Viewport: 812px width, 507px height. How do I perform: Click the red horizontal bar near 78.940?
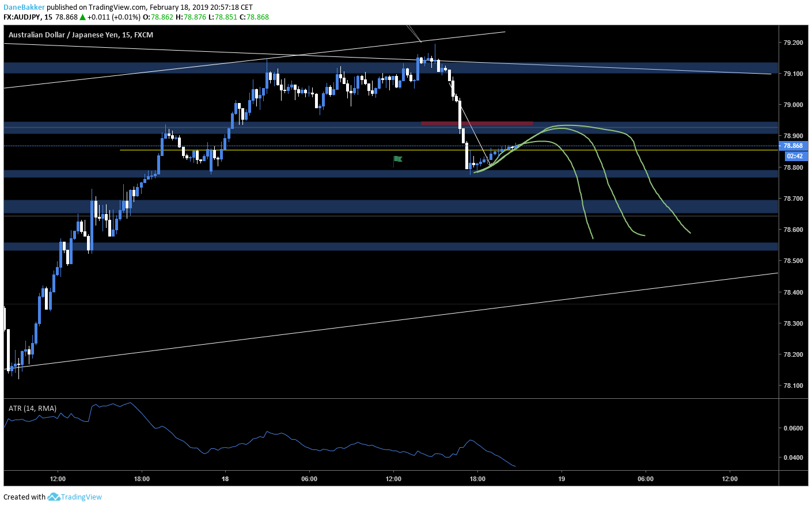pyautogui.click(x=477, y=123)
